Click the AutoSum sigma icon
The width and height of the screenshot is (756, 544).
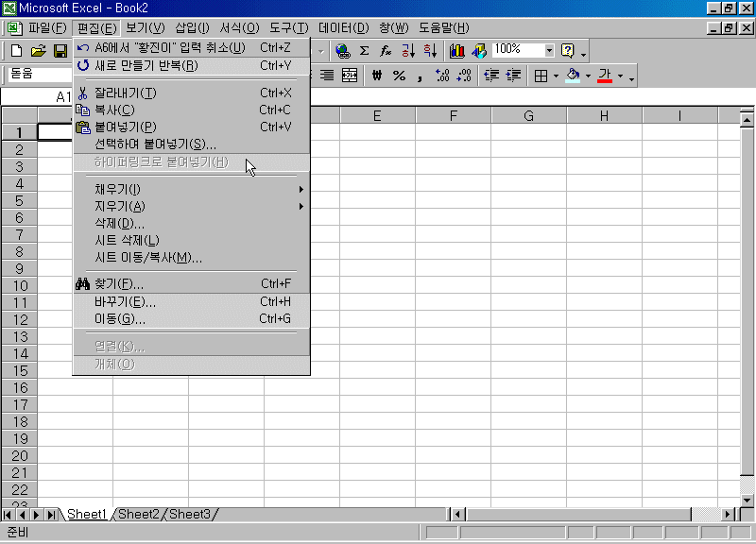(x=364, y=51)
